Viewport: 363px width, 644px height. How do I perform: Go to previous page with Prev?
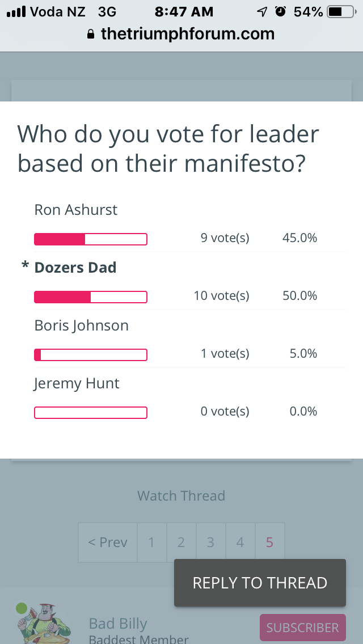tap(108, 543)
